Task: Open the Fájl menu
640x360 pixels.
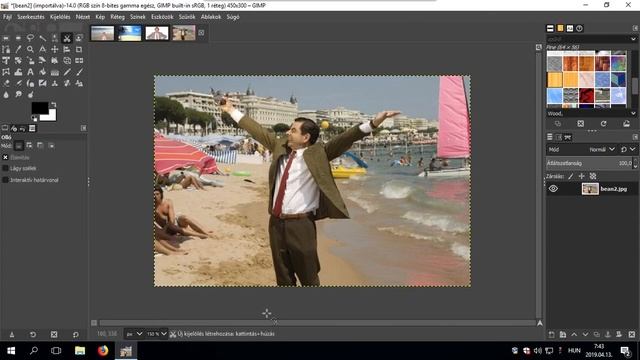Action: pyautogui.click(x=7, y=17)
